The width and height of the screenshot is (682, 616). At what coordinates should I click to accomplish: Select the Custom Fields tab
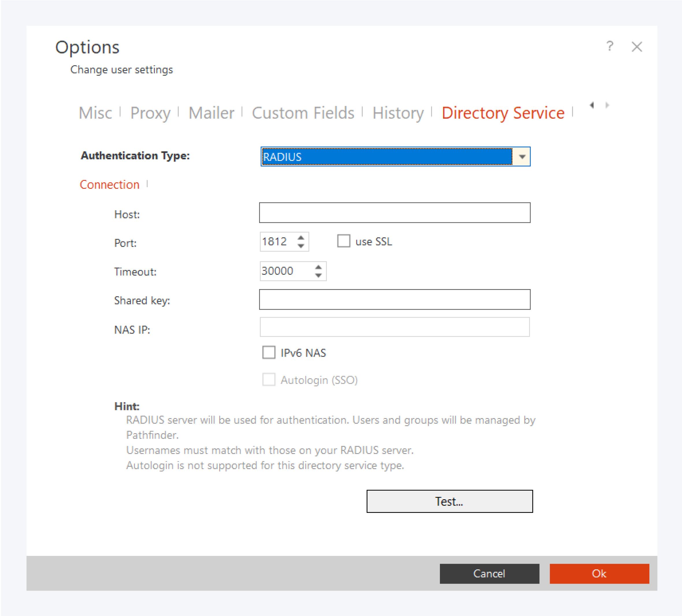coord(303,113)
